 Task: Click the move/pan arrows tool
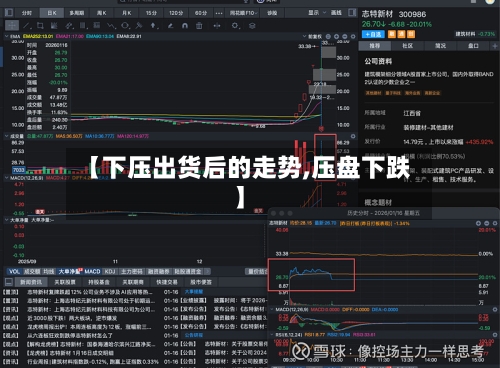(217, 26)
